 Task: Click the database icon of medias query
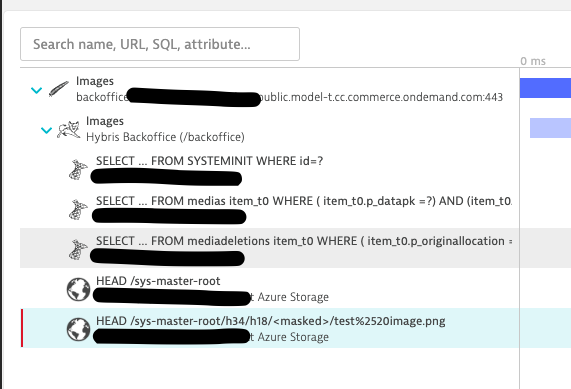(x=78, y=210)
